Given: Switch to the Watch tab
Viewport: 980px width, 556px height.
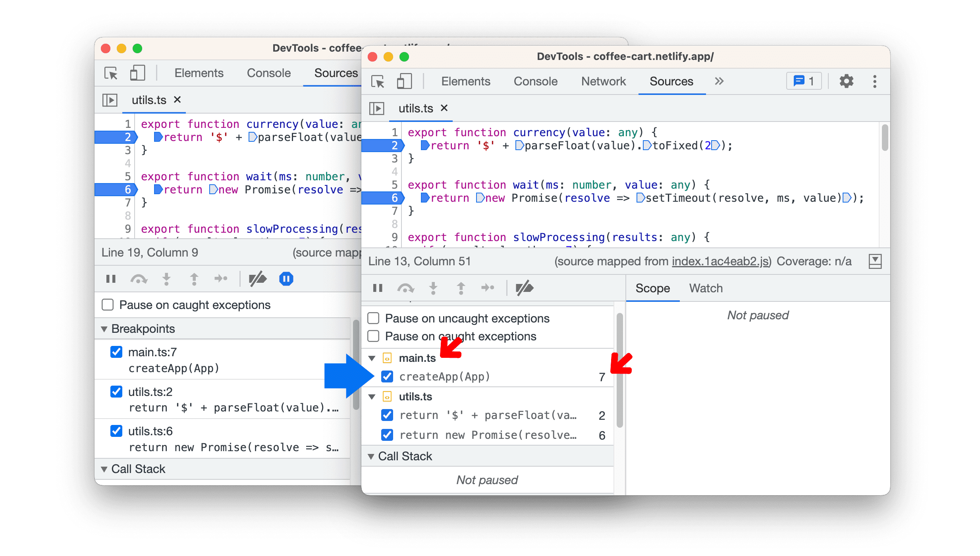Looking at the screenshot, I should [705, 288].
